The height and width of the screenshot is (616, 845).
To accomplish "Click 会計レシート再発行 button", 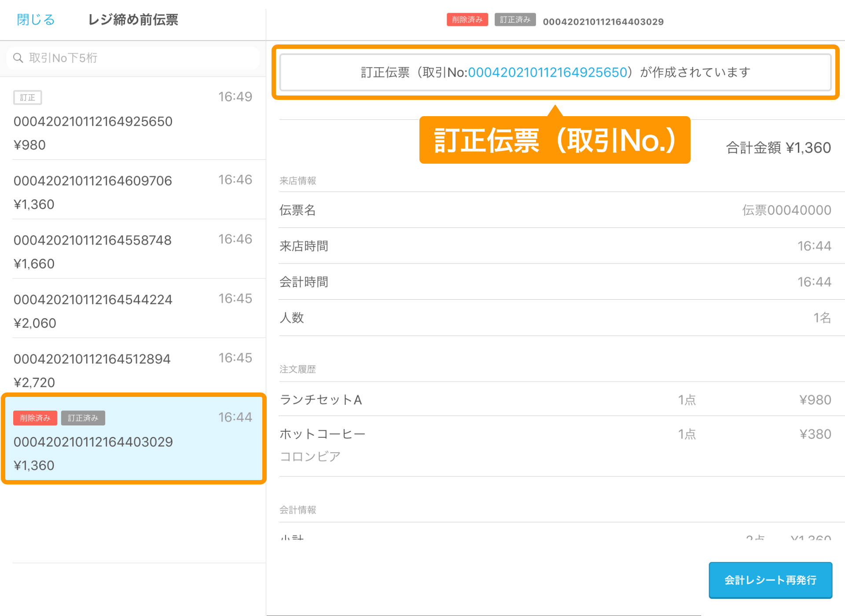I will point(770,580).
